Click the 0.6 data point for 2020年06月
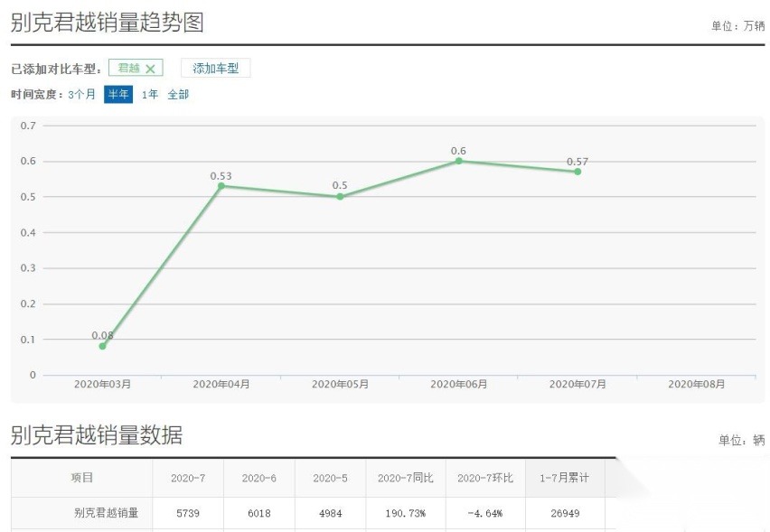The width and height of the screenshot is (770, 532). click(x=459, y=161)
